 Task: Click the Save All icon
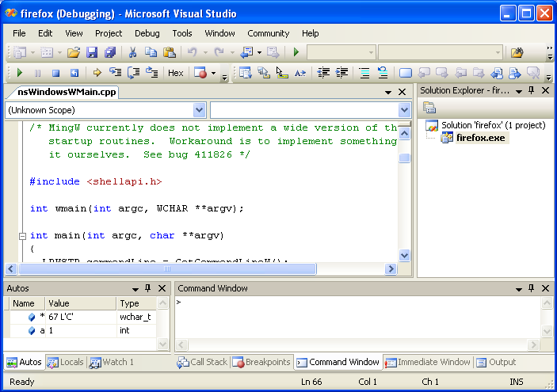tap(110, 52)
